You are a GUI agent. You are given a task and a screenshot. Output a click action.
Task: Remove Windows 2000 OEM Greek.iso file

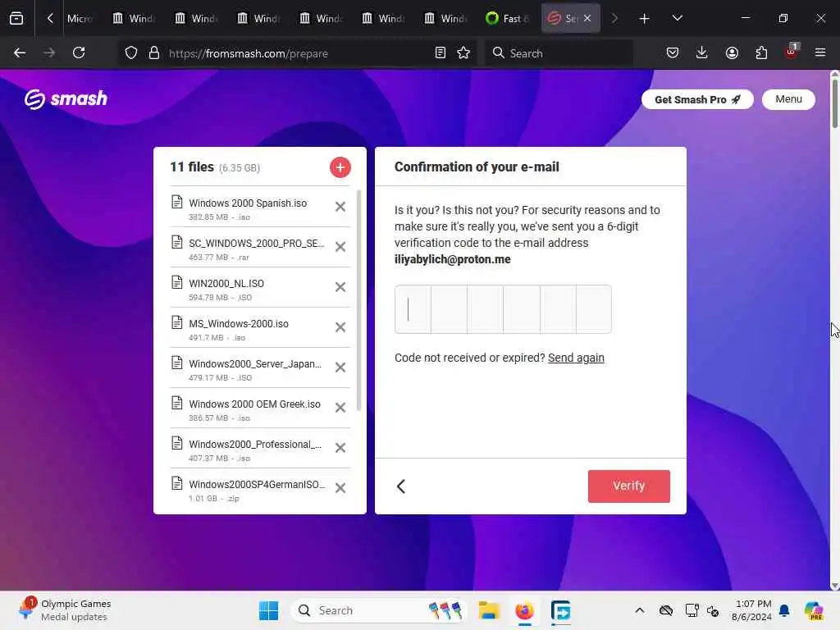pyautogui.click(x=340, y=407)
